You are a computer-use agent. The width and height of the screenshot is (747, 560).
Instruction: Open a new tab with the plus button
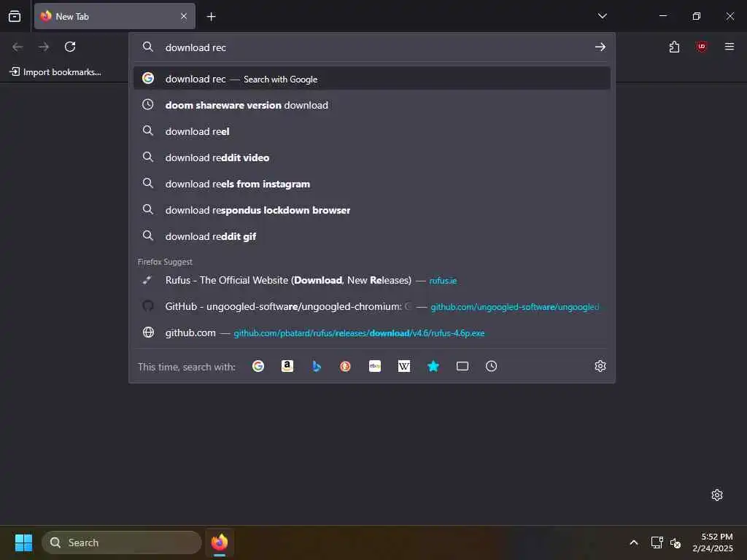pyautogui.click(x=211, y=17)
